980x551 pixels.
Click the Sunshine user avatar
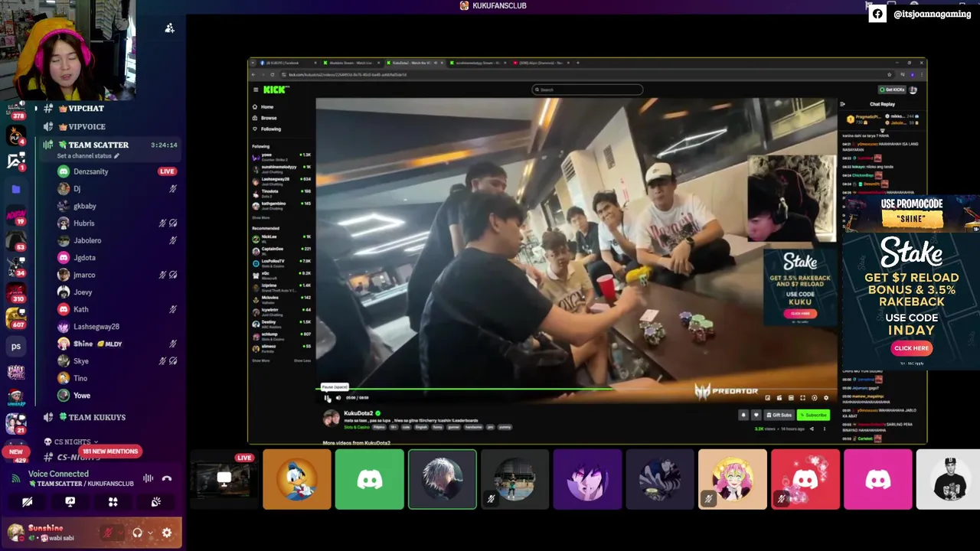(15, 532)
